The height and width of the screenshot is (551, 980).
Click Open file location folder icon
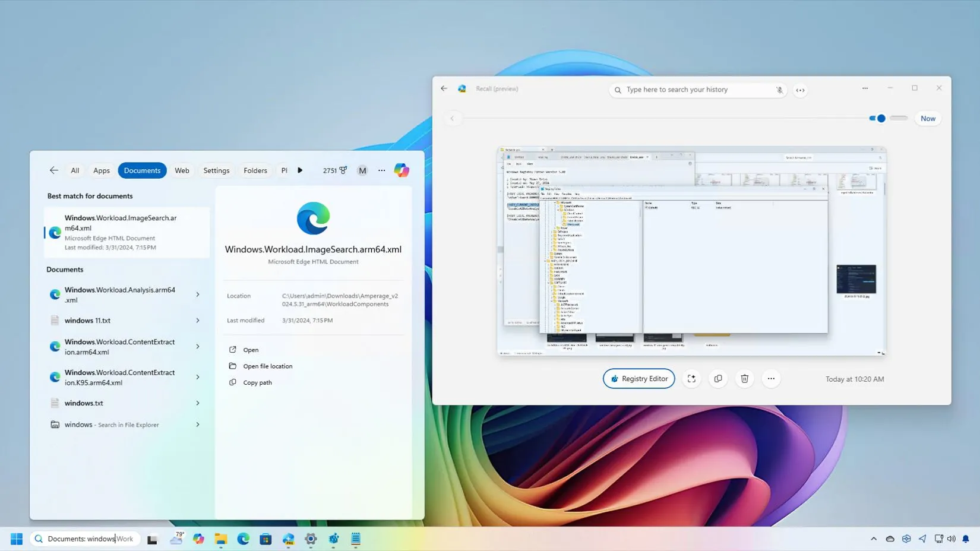click(x=233, y=366)
